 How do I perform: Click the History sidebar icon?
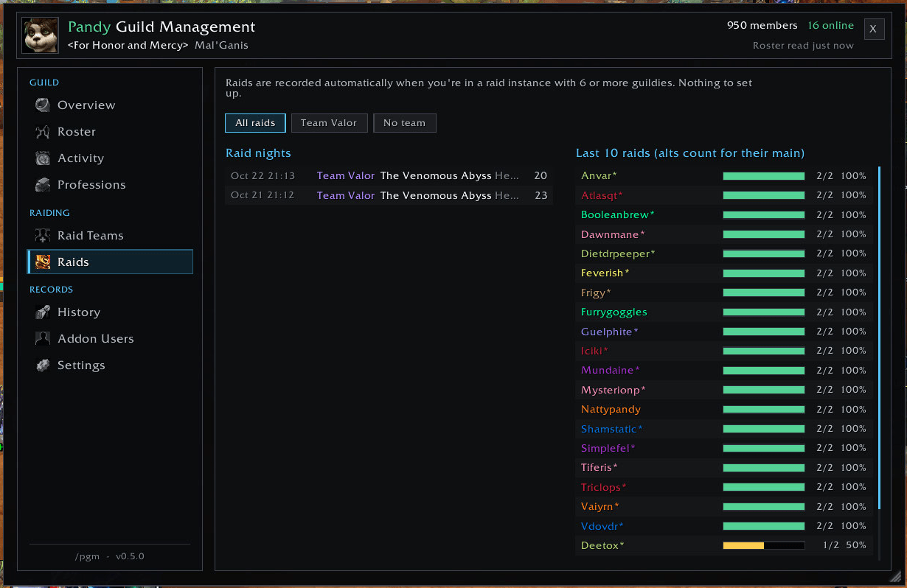click(x=44, y=312)
